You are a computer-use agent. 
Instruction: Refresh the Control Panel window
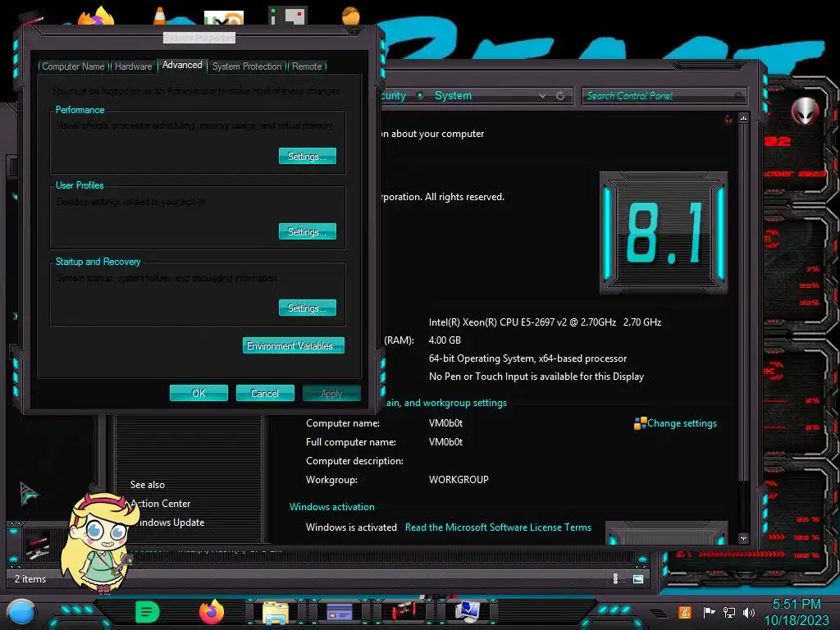[x=560, y=95]
